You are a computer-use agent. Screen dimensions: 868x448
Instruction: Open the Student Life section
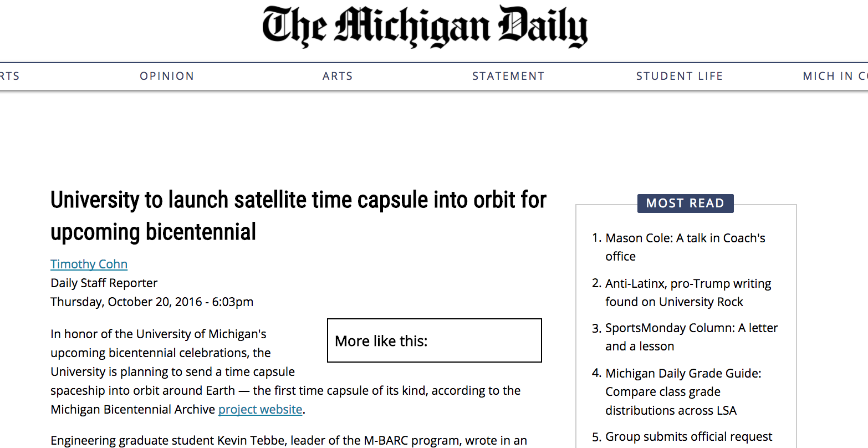(x=680, y=76)
